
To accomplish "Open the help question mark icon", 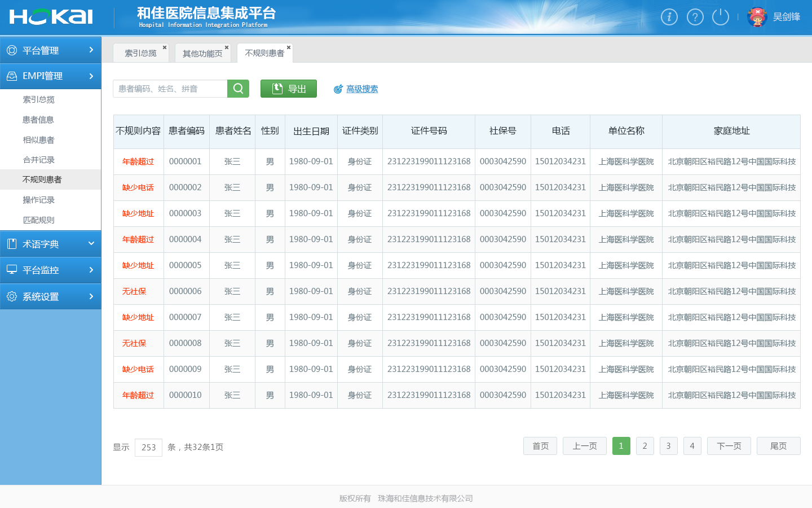I will point(695,17).
